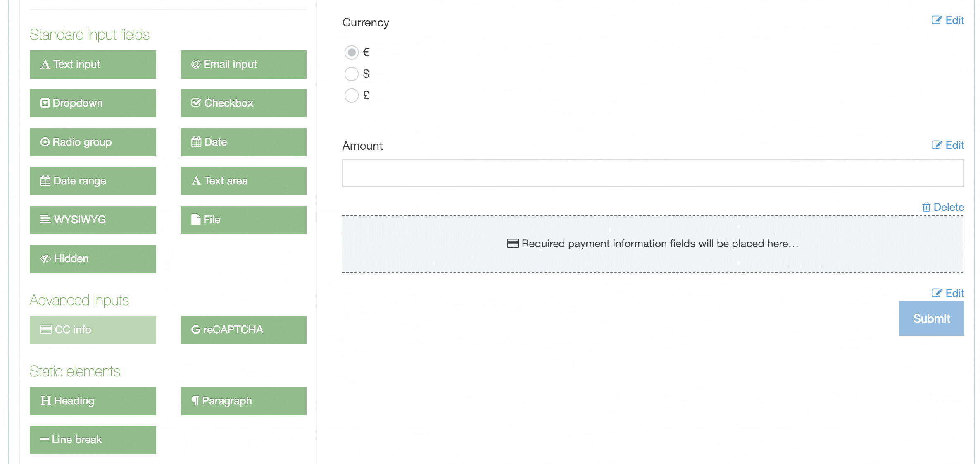The image size is (980, 464).
Task: Add a Radio group field
Action: (93, 142)
